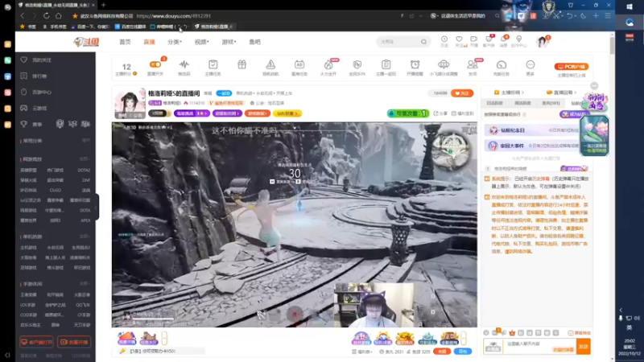Switch to the 周活跃度 tab
This screenshot has height=362, width=644.
pos(522,104)
